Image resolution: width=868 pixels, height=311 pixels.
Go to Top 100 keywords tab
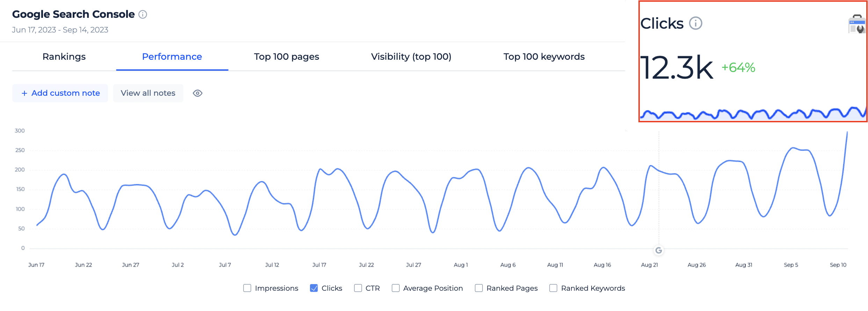[x=544, y=57]
